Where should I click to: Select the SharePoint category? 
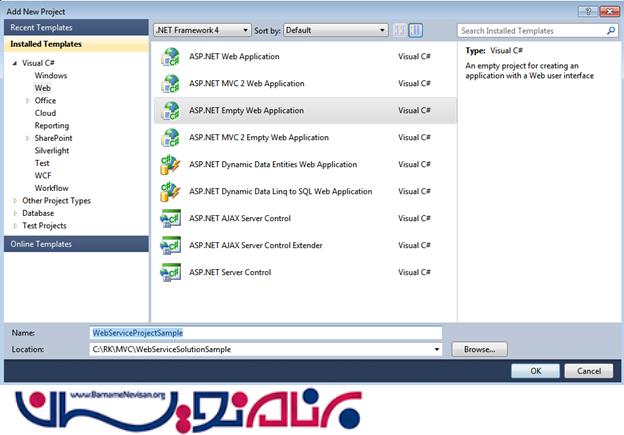click(x=53, y=138)
